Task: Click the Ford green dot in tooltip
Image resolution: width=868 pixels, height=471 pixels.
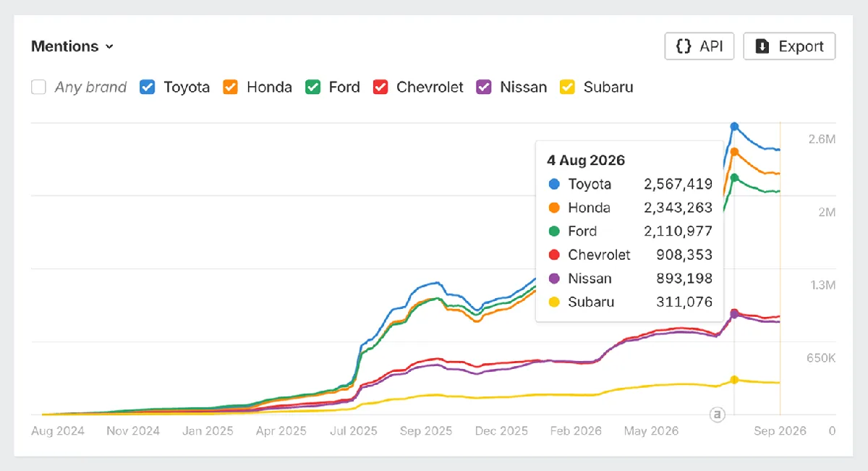Action: click(x=555, y=232)
